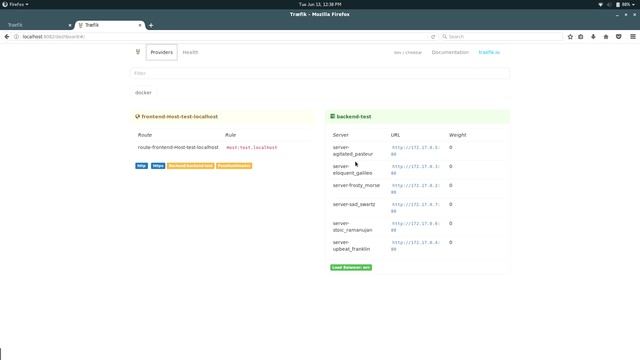Image resolution: width=640 pixels, height=360 pixels.
Task: Open the system menu dropdown arrow
Action: click(x=634, y=4)
